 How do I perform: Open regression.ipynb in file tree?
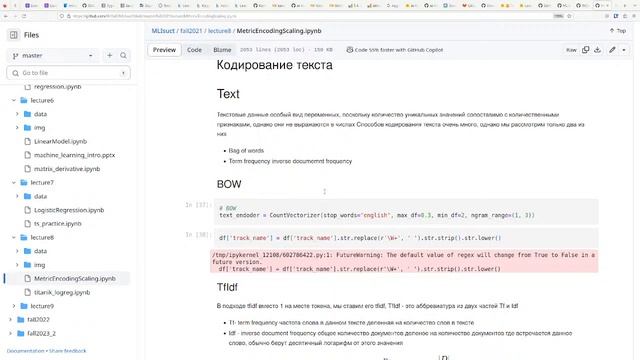pyautogui.click(x=58, y=87)
